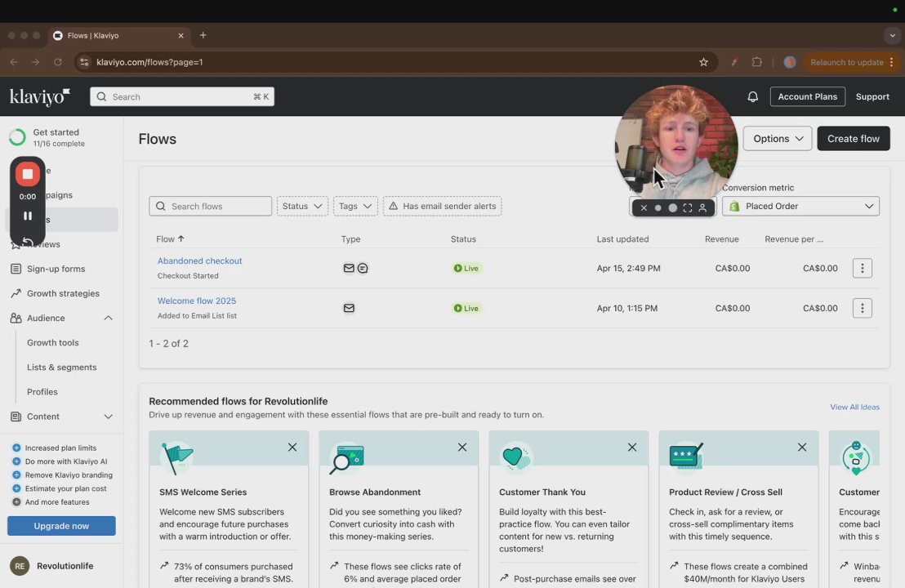Screen dimensions: 905x588
Task: Switch the webcam bubble to fullscreen
Action: pyautogui.click(x=688, y=207)
